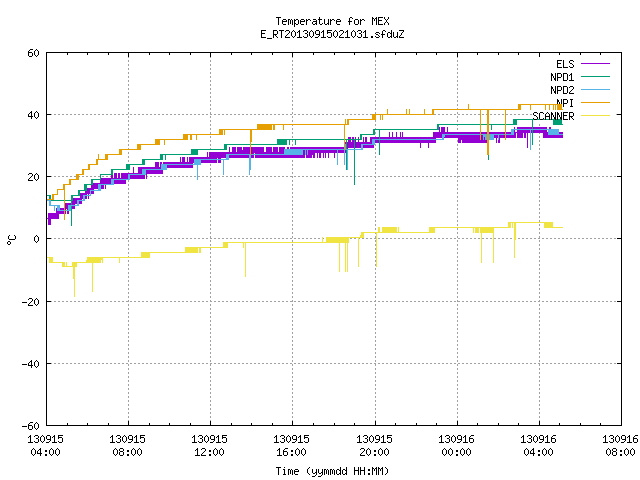Image resolution: width=640 pixels, height=480 pixels.
Task: Click x-axis tick '130915 04:00'
Action: [45, 446]
